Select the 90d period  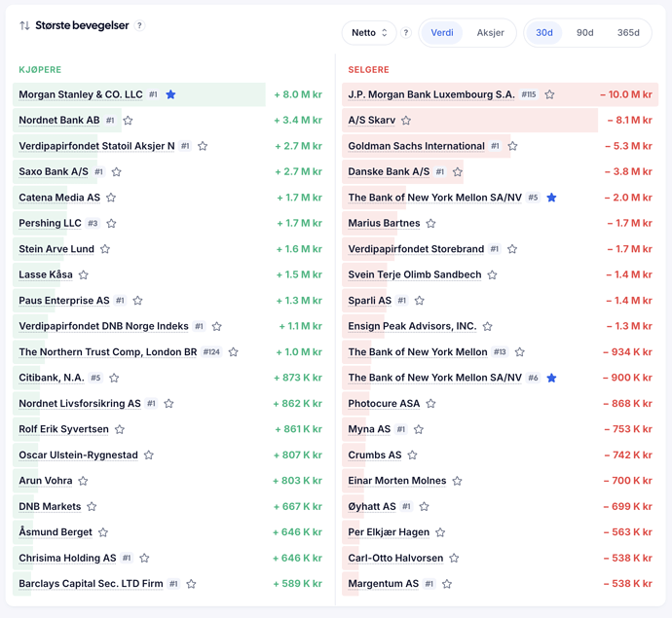584,32
